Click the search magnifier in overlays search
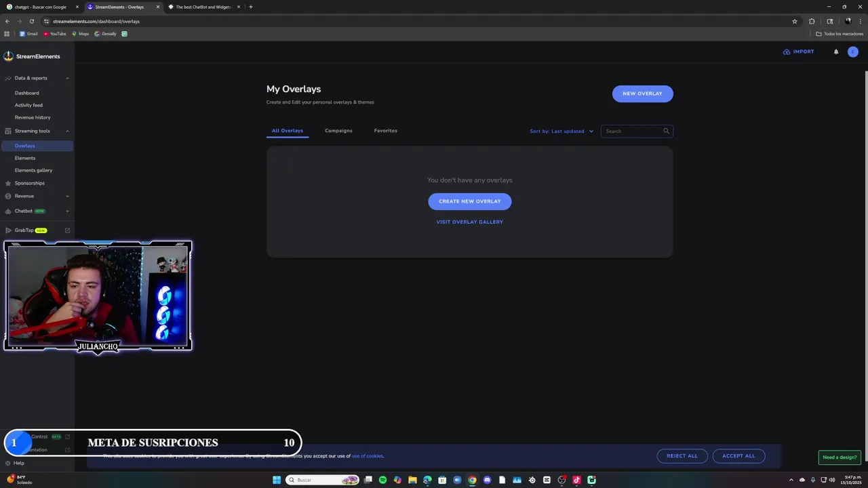Image resolution: width=868 pixels, height=488 pixels. click(666, 131)
